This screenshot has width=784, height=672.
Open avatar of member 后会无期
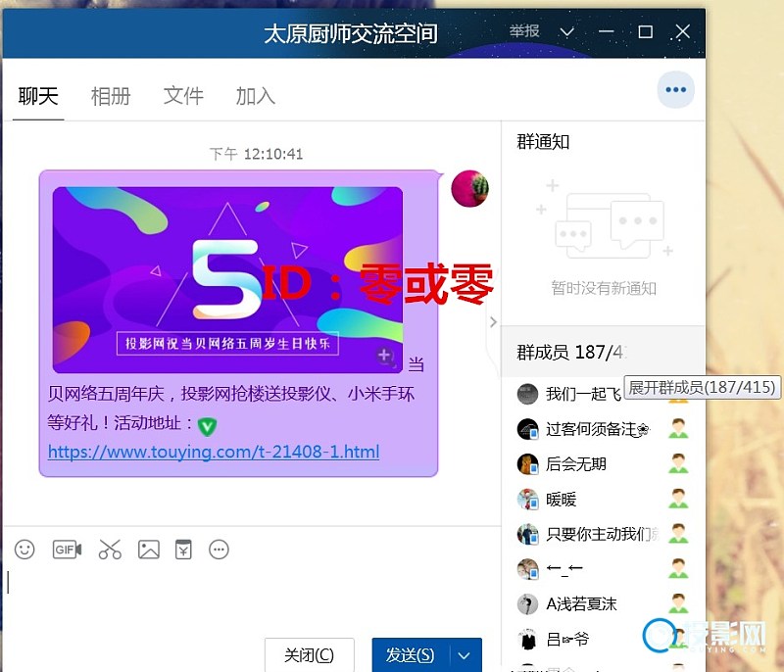click(x=527, y=464)
